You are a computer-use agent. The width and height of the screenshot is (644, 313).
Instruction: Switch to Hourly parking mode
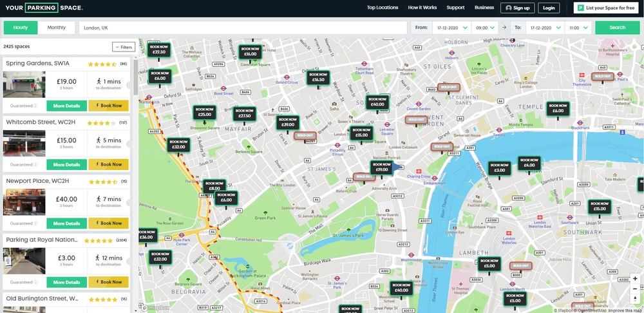[x=21, y=28]
